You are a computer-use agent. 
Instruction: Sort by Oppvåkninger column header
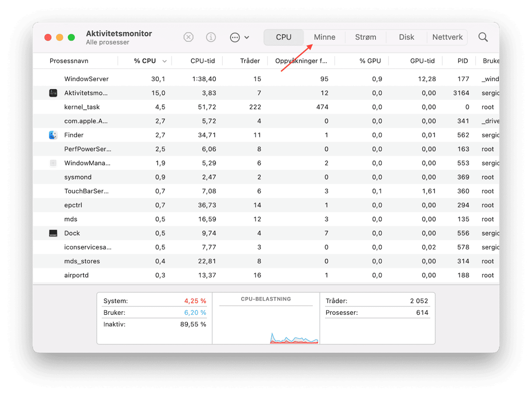[301, 61]
